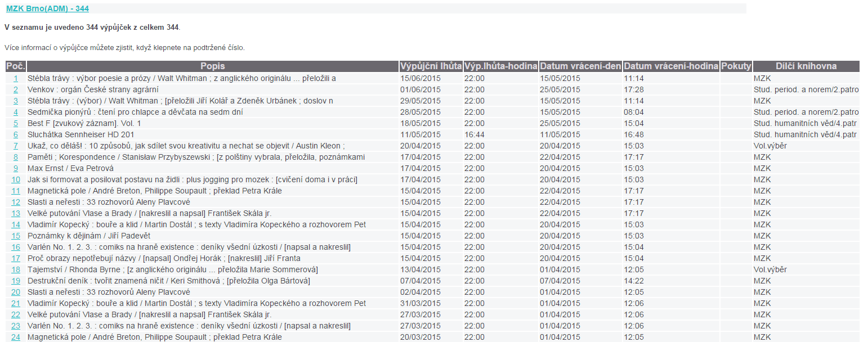Screen dimensions: 868x342
Task: Select the Datum vrácení-den column header
Action: pyautogui.click(x=580, y=66)
